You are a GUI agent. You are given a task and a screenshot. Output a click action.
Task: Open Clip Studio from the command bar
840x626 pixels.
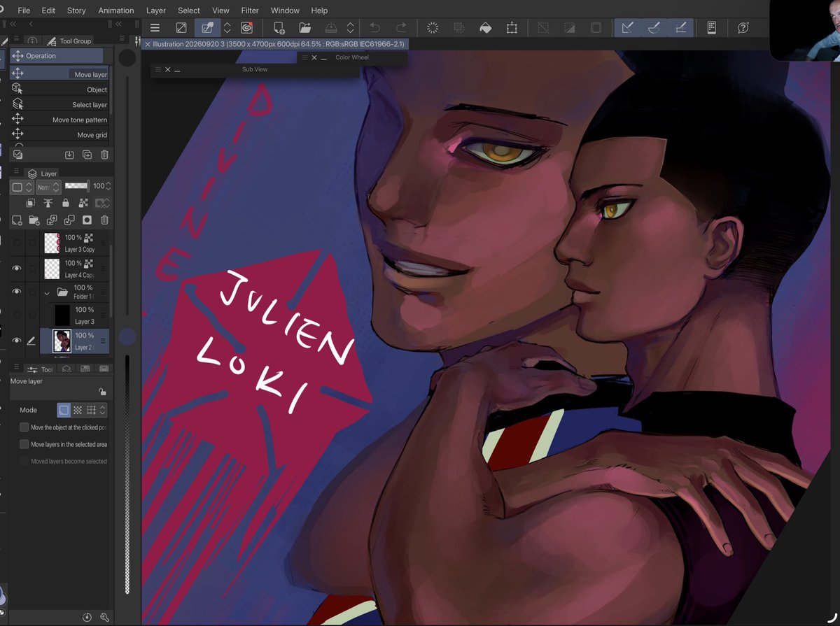click(246, 28)
